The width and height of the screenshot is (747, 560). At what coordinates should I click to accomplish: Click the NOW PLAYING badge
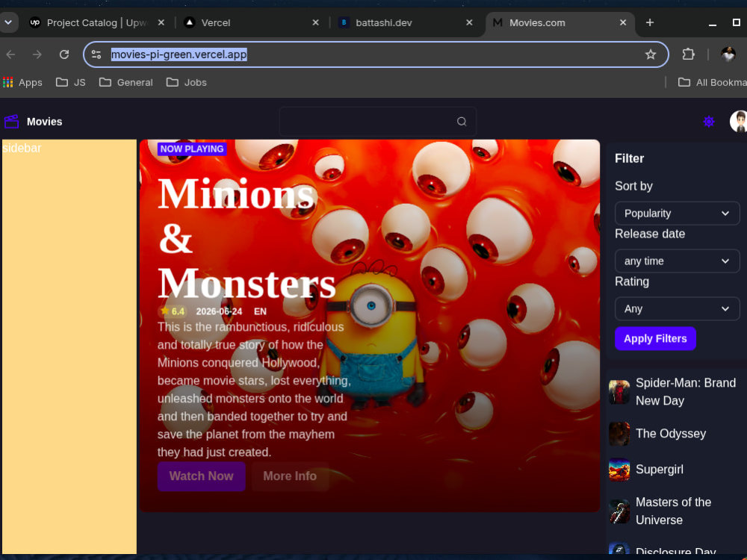pyautogui.click(x=192, y=149)
